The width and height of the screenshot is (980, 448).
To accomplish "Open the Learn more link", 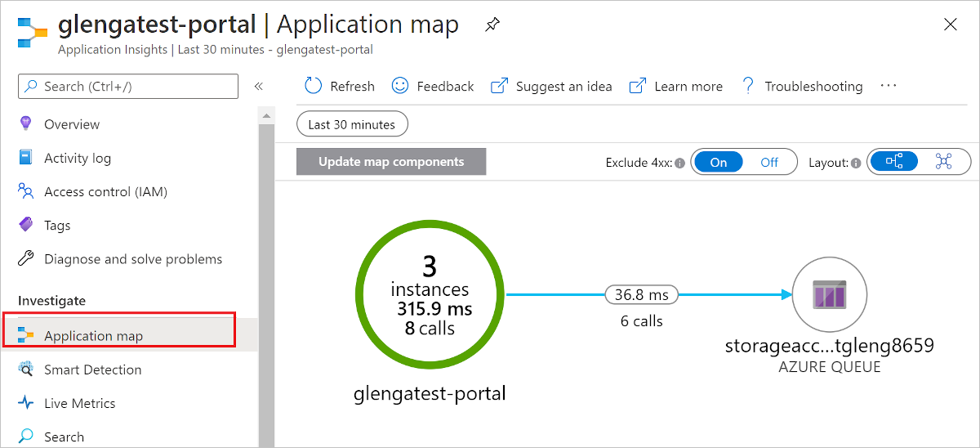I will click(676, 86).
